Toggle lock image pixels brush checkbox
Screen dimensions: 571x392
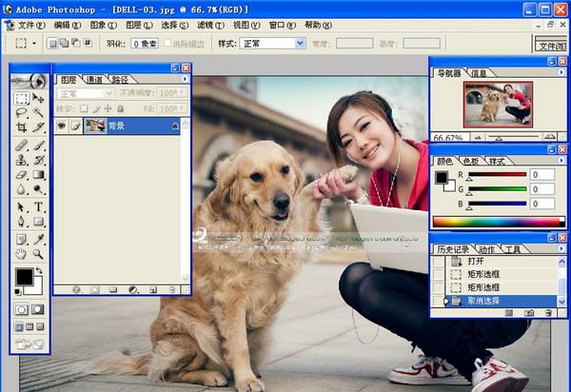click(96, 108)
